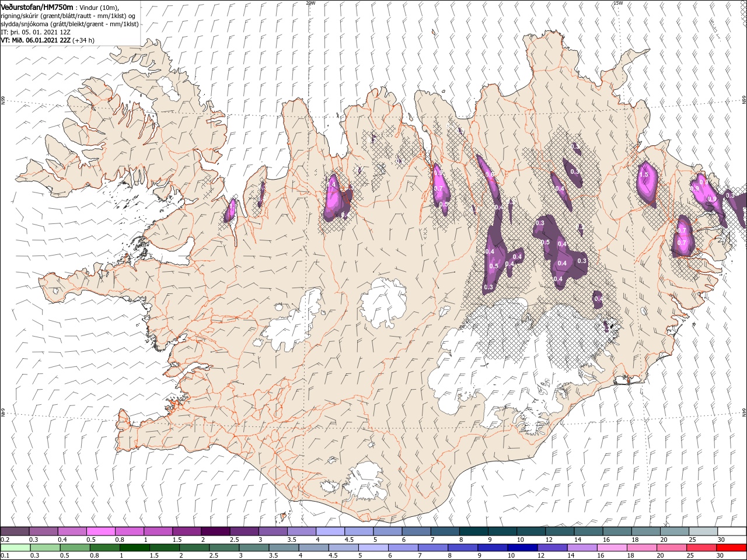Click the 0.2 label under the upper legend row
Screen dimensions: 747x560
[x=4, y=540]
